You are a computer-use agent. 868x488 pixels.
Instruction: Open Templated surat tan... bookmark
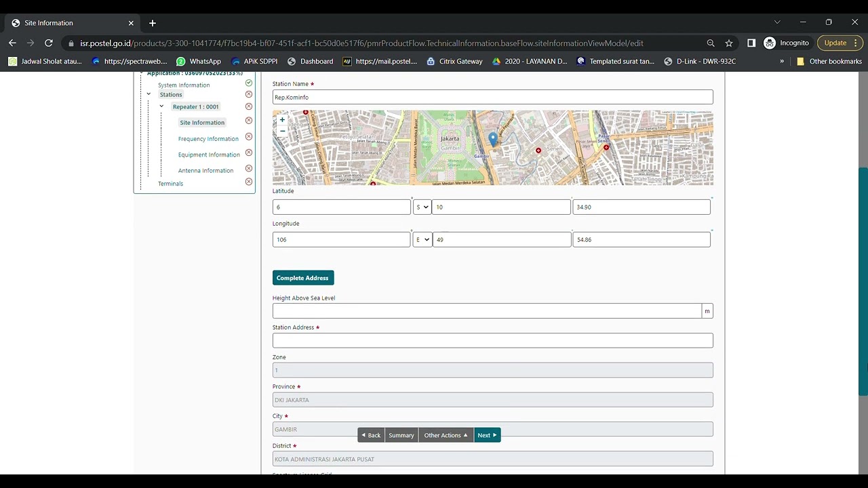tap(616, 61)
